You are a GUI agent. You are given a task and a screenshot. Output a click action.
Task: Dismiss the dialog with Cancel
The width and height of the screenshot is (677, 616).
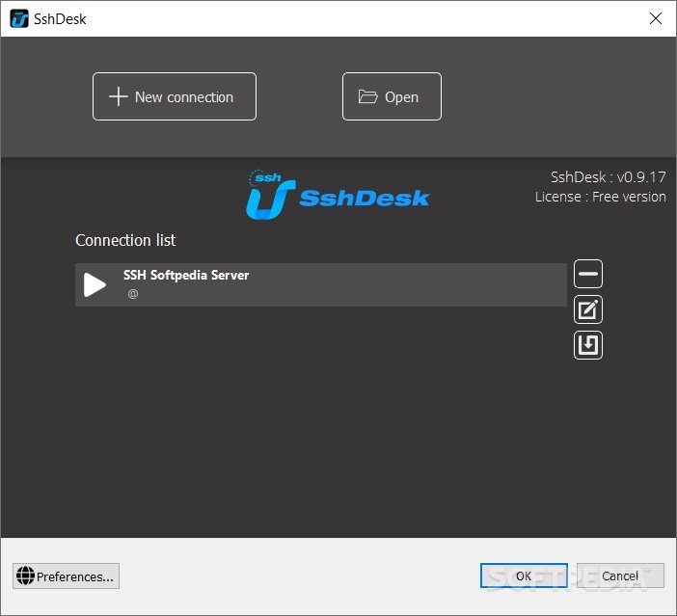click(620, 576)
